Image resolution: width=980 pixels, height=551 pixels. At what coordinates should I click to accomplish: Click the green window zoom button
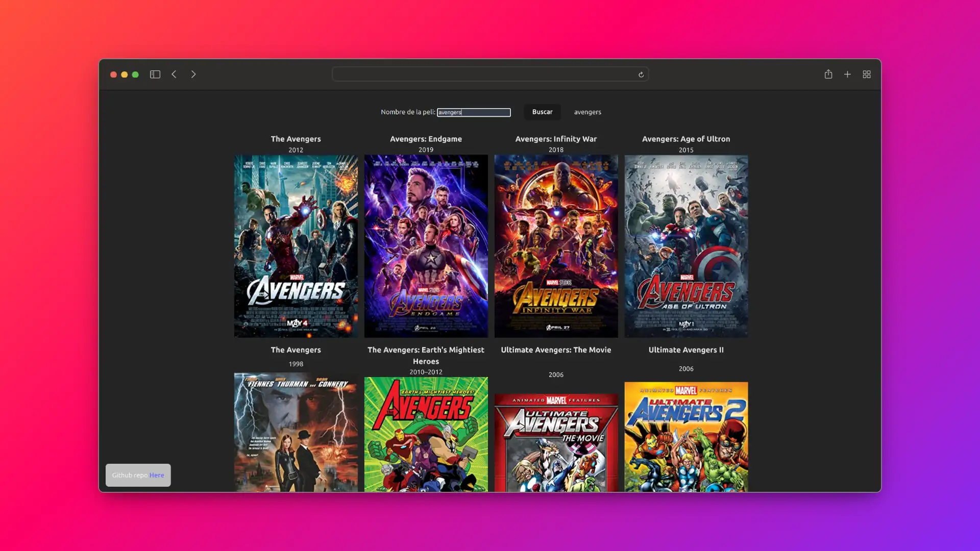tap(135, 74)
